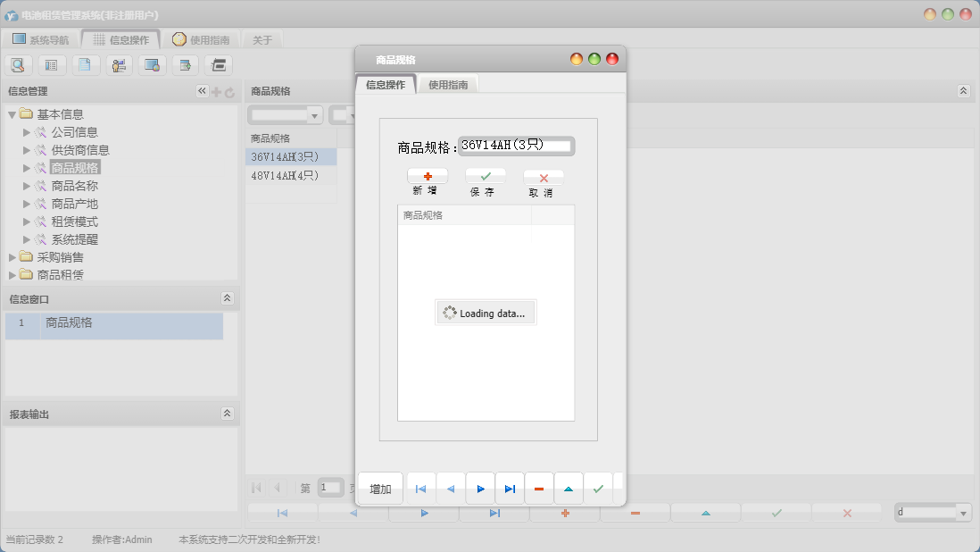This screenshot has width=980, height=552.
Task: Jump to first record in dialog navigator
Action: (x=421, y=489)
